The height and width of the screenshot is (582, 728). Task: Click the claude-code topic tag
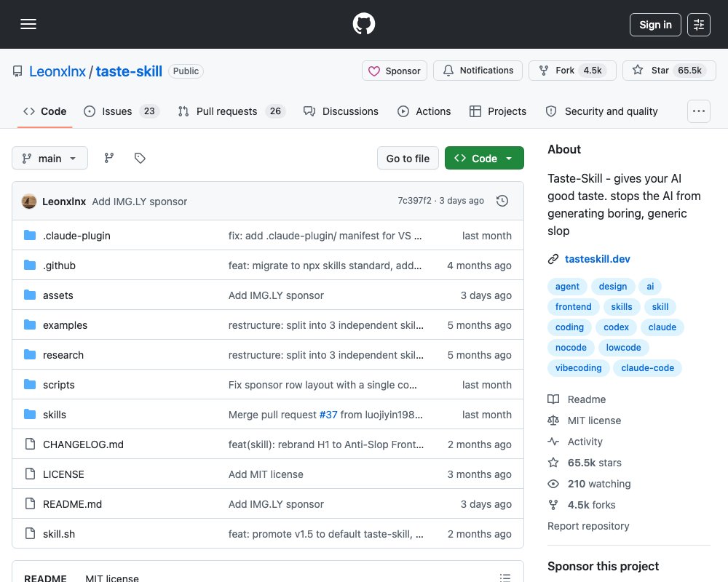(648, 368)
